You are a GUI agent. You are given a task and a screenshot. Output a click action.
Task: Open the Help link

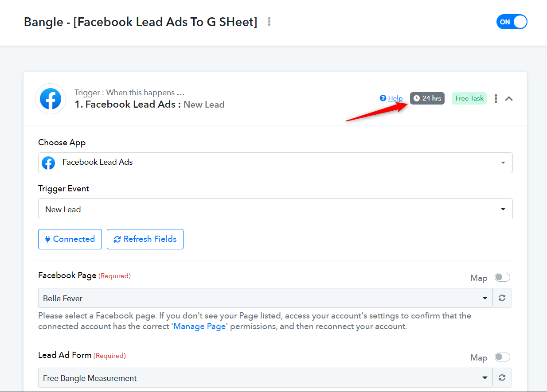[x=395, y=98]
